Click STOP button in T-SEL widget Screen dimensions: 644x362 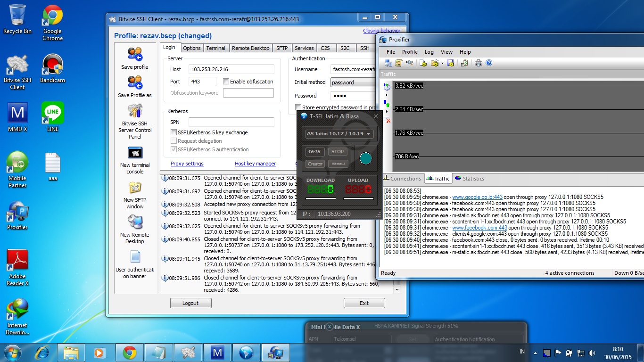[338, 152]
